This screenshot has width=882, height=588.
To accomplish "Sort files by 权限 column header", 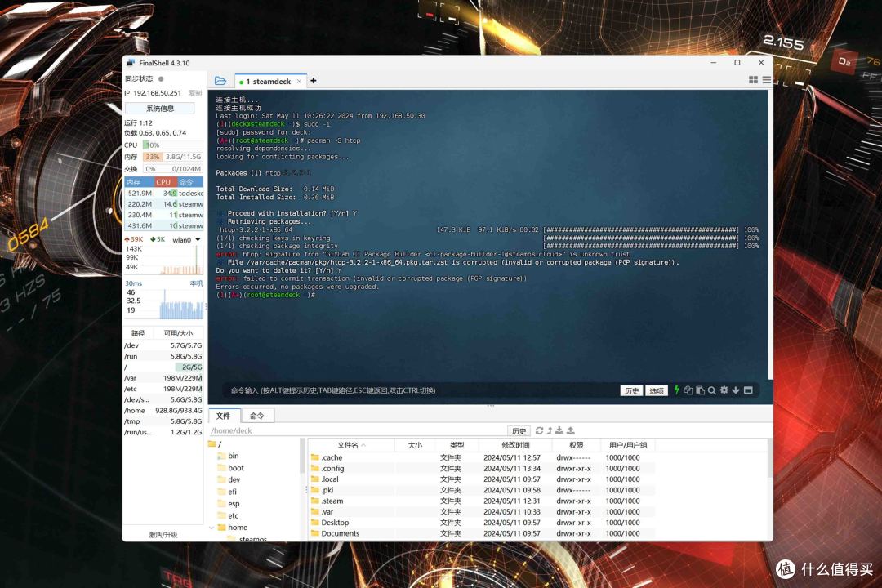I will [x=576, y=445].
